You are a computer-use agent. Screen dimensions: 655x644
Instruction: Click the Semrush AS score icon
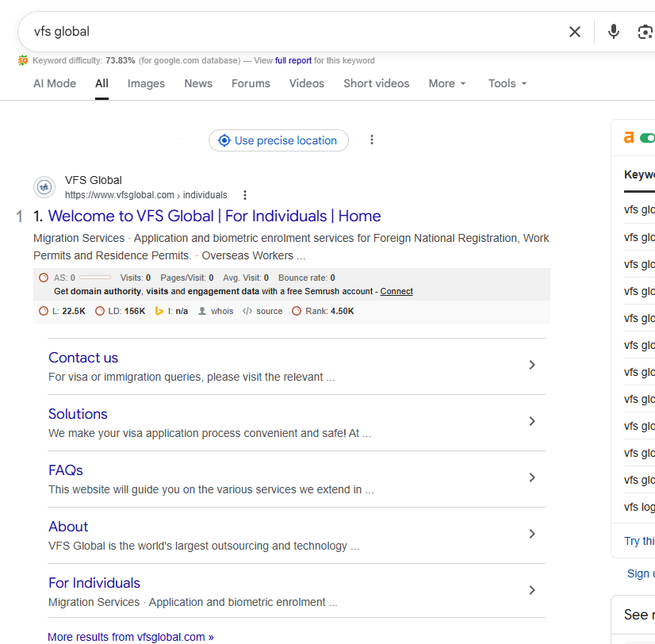point(44,278)
